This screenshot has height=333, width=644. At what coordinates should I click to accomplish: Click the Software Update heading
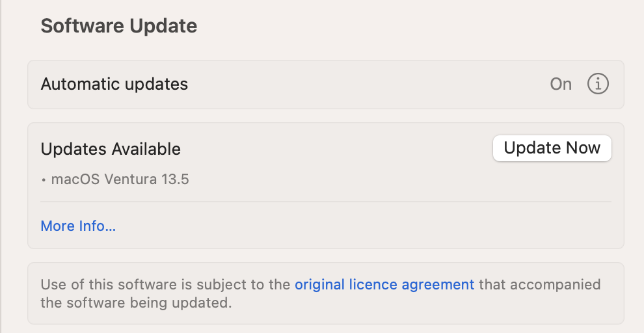click(118, 25)
